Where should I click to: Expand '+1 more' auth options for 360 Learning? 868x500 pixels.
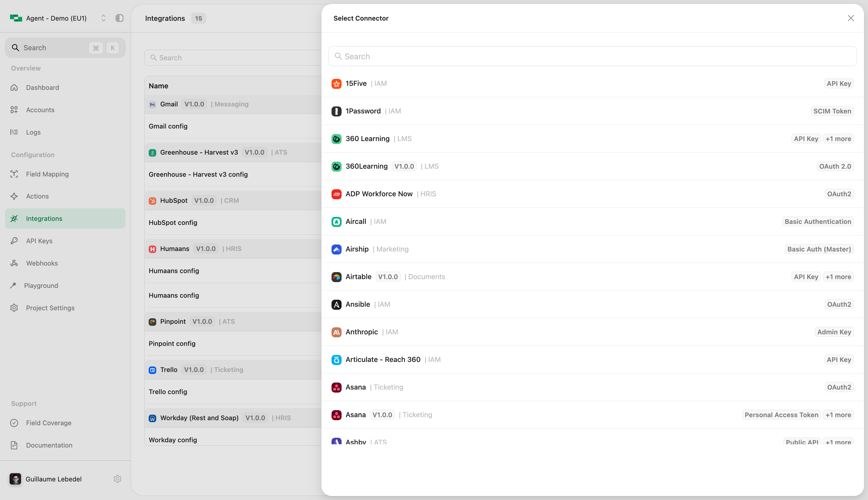pos(838,139)
